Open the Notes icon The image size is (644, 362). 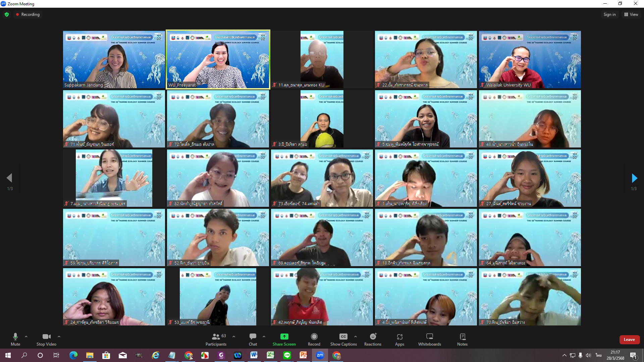pos(462,337)
